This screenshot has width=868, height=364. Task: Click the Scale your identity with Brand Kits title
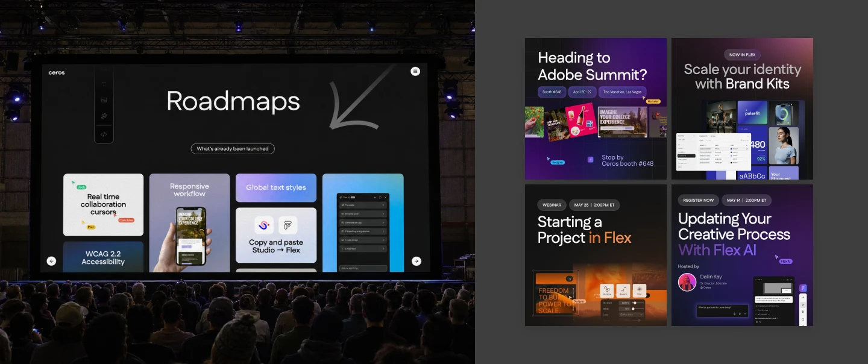click(x=742, y=77)
